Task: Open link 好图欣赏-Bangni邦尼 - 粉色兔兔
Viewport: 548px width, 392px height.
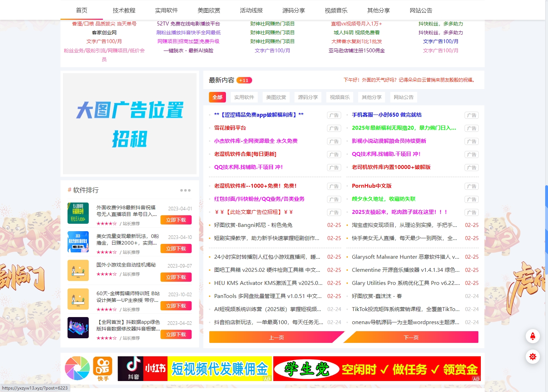Action: click(x=253, y=225)
